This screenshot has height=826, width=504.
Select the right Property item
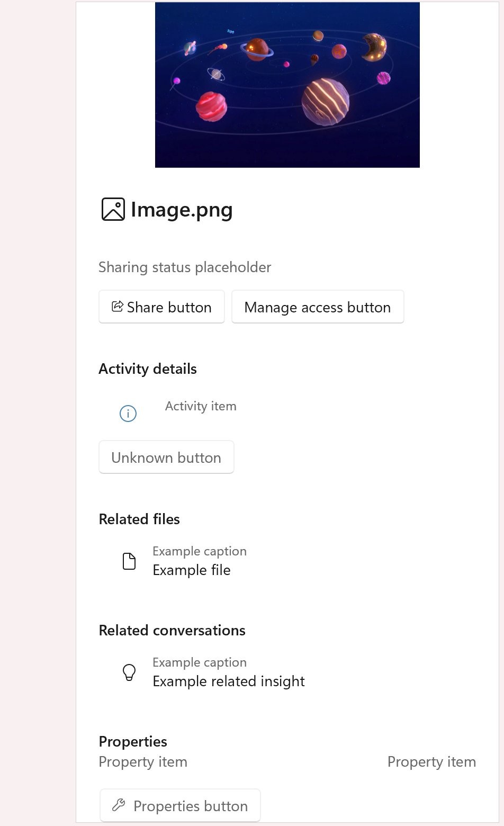(431, 762)
